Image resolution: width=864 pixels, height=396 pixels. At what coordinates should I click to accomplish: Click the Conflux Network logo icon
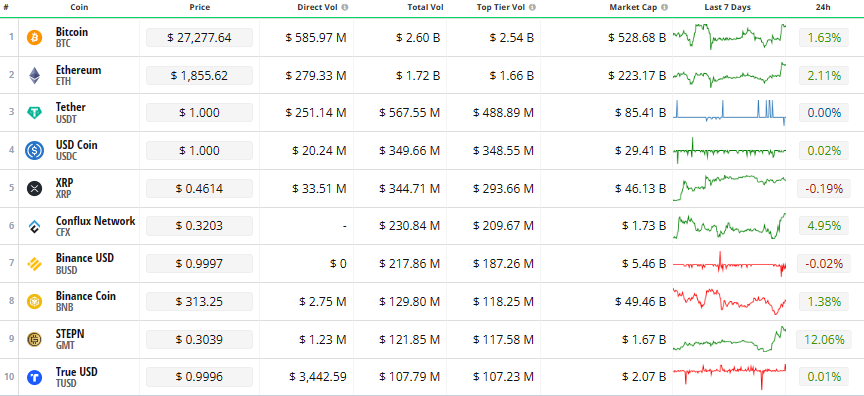point(35,226)
